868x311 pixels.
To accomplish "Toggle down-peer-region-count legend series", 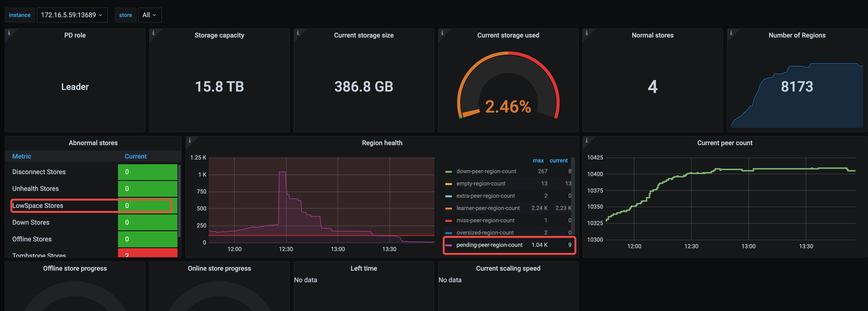I will tap(486, 172).
